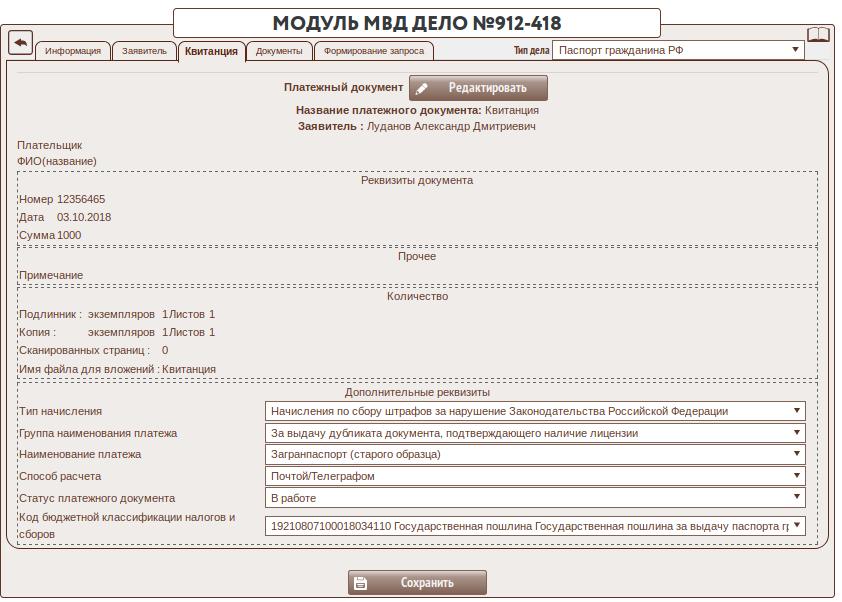Go to the Документы tab
Viewport: 842px width, 602px height.
point(279,51)
